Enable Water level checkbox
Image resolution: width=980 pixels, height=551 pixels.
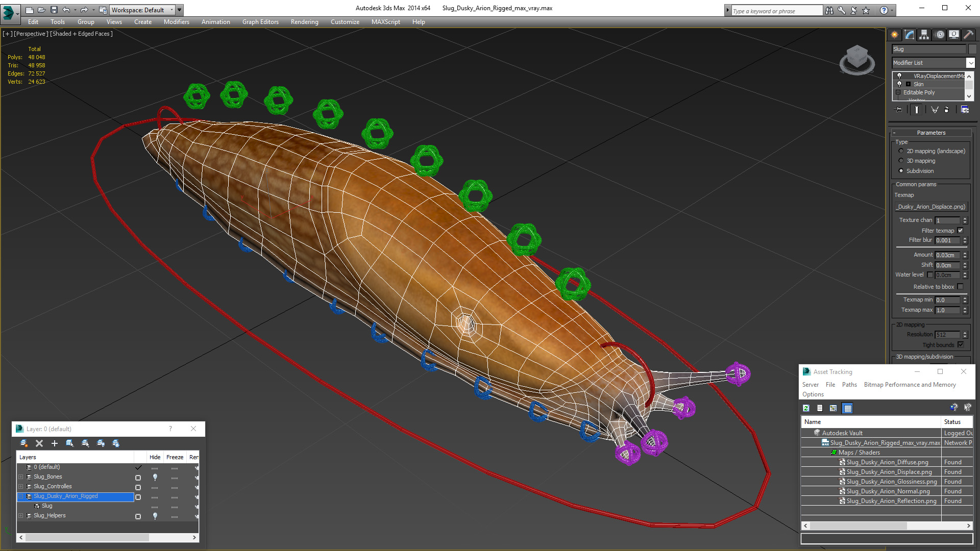click(x=930, y=274)
